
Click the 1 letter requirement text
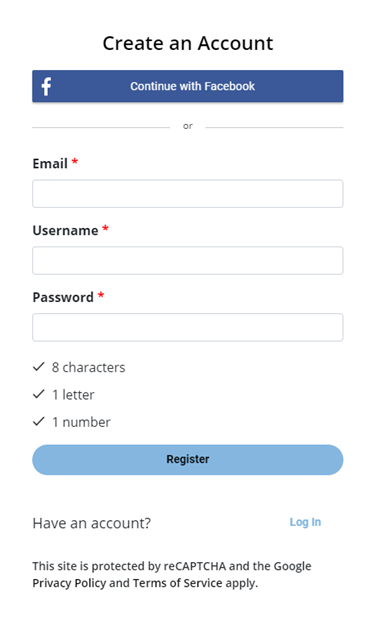tap(73, 395)
